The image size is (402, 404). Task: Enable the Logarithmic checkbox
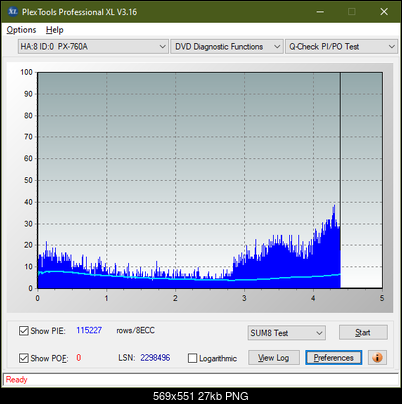point(193,358)
